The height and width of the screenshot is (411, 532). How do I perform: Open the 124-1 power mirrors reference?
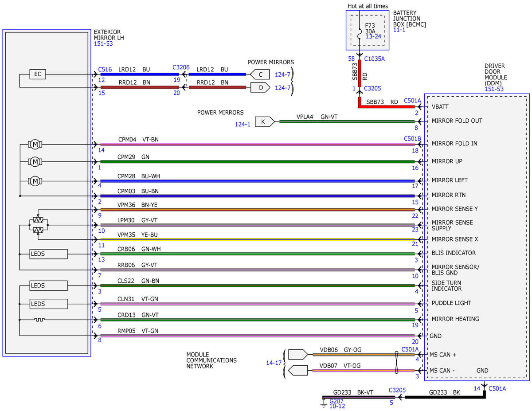tap(243, 125)
